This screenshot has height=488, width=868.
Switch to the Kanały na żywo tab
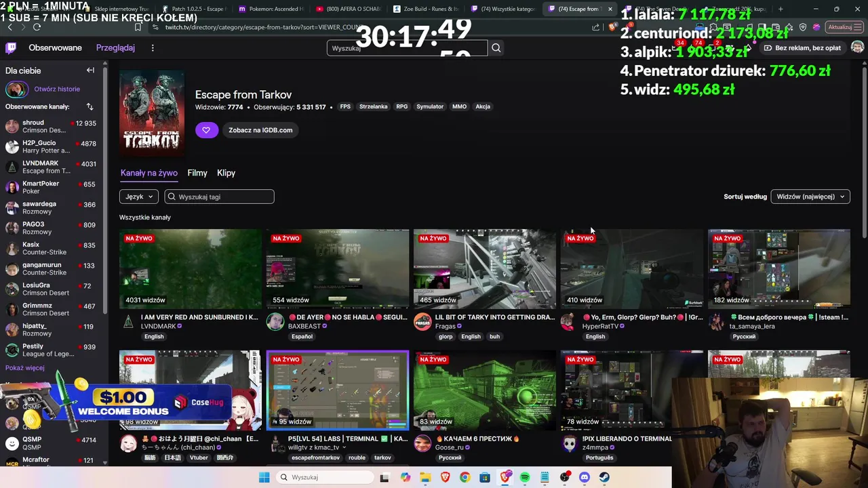(149, 173)
